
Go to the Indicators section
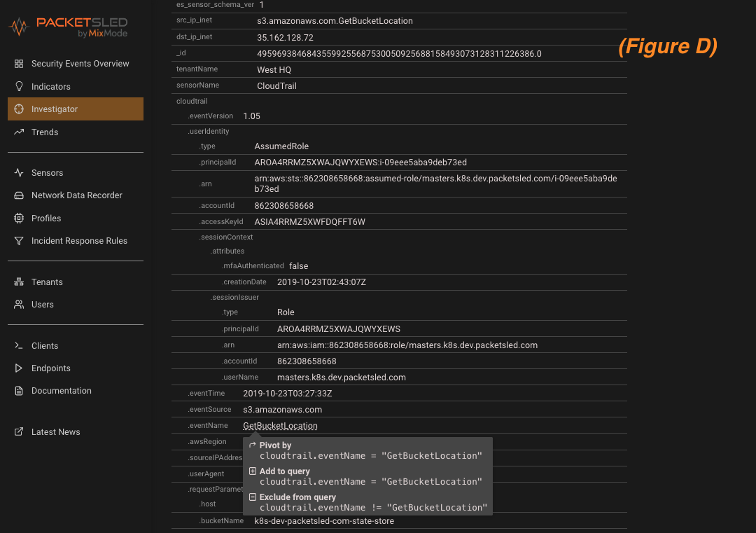click(x=50, y=86)
